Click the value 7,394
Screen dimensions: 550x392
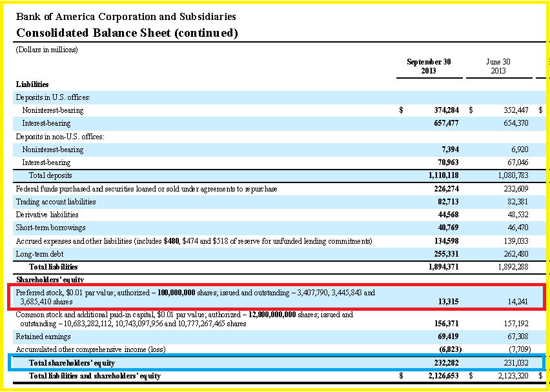450,150
